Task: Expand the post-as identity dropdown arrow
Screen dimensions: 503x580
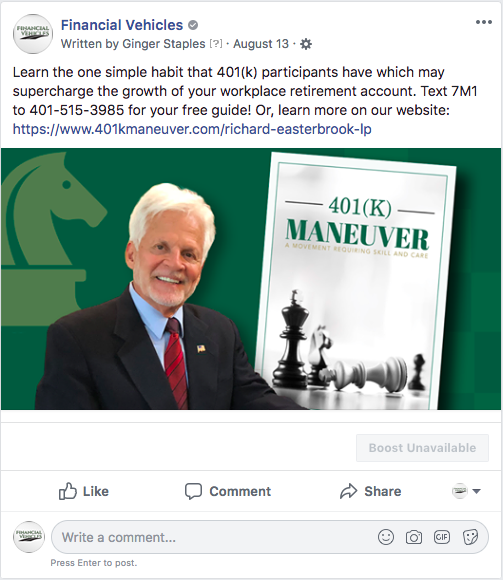Action: (477, 491)
